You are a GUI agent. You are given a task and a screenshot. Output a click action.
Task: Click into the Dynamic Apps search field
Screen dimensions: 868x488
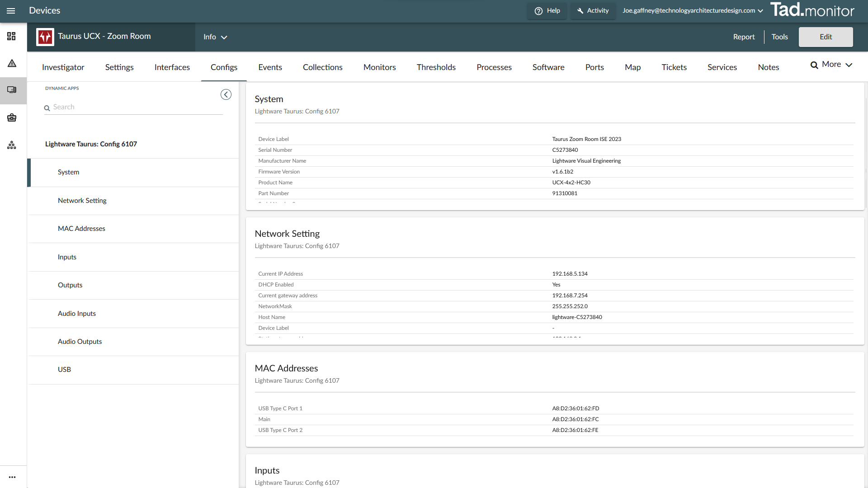(133, 108)
